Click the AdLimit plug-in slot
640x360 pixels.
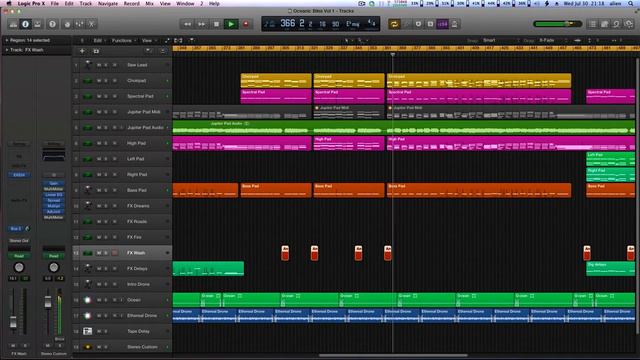pos(53,212)
